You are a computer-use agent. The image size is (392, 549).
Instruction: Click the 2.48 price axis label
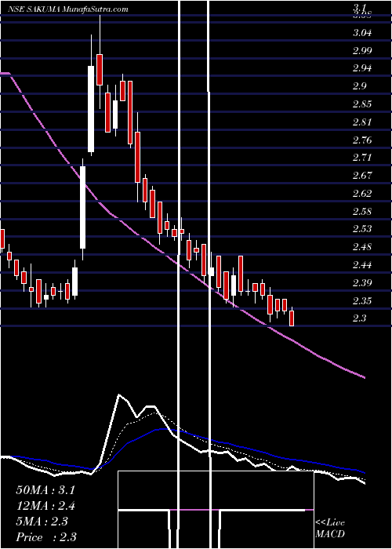(362, 247)
